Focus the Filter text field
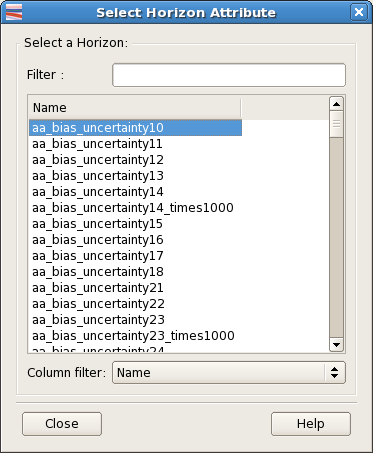 (229, 75)
